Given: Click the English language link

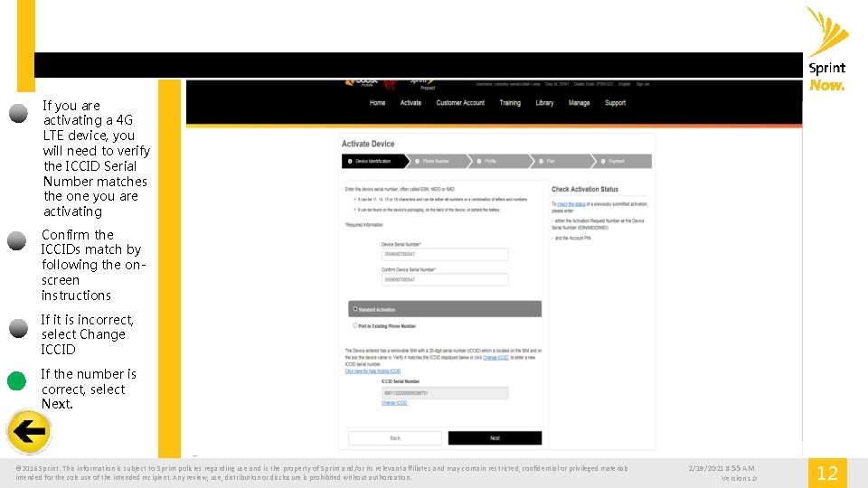Looking at the screenshot, I should pos(625,84).
